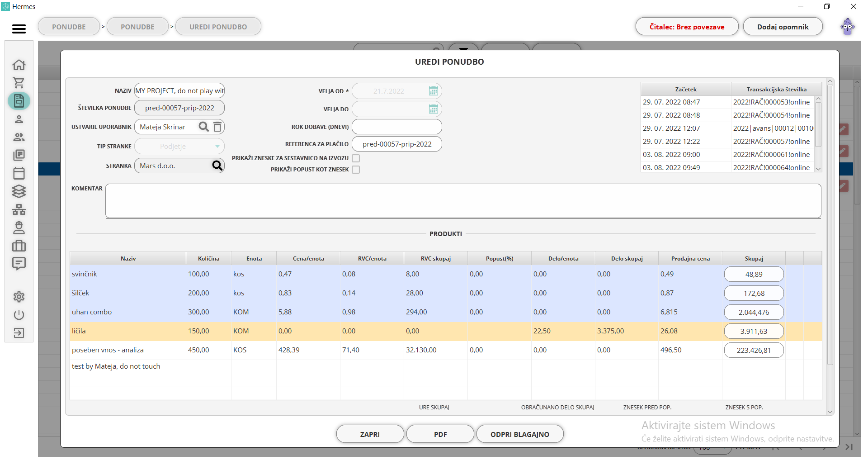Click the Rok dobave (dnevi) field
868x465 pixels.
pyautogui.click(x=397, y=127)
